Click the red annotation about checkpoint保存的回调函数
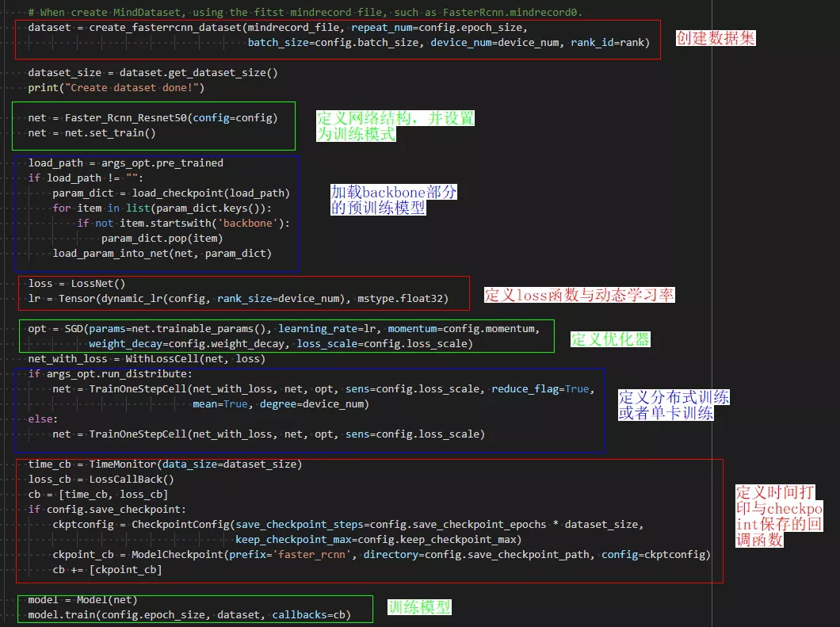 tap(779, 515)
